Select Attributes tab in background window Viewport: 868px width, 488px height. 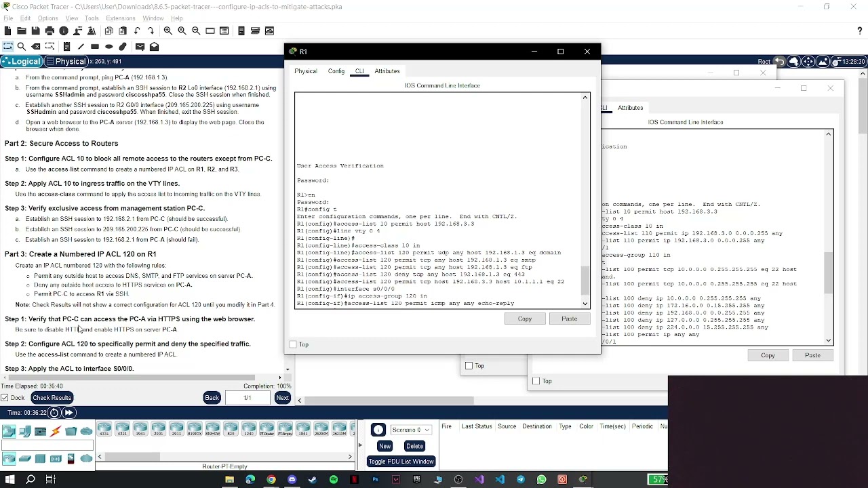tap(630, 108)
